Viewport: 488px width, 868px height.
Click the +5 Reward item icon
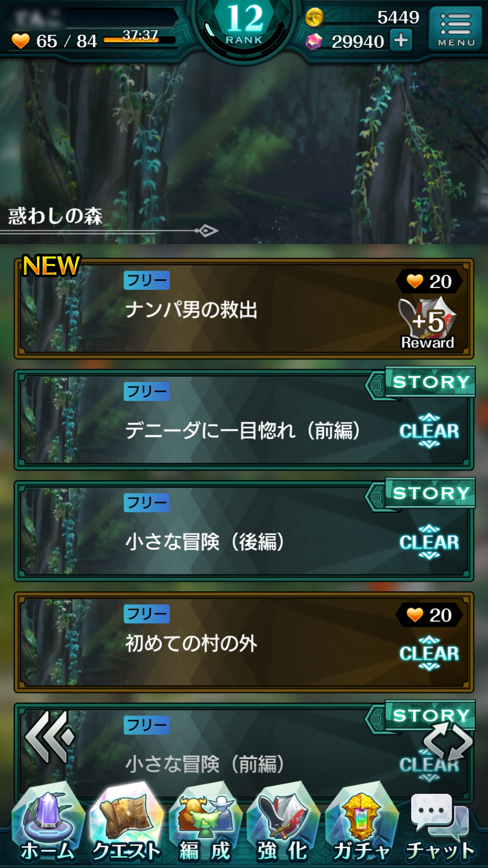click(x=428, y=323)
